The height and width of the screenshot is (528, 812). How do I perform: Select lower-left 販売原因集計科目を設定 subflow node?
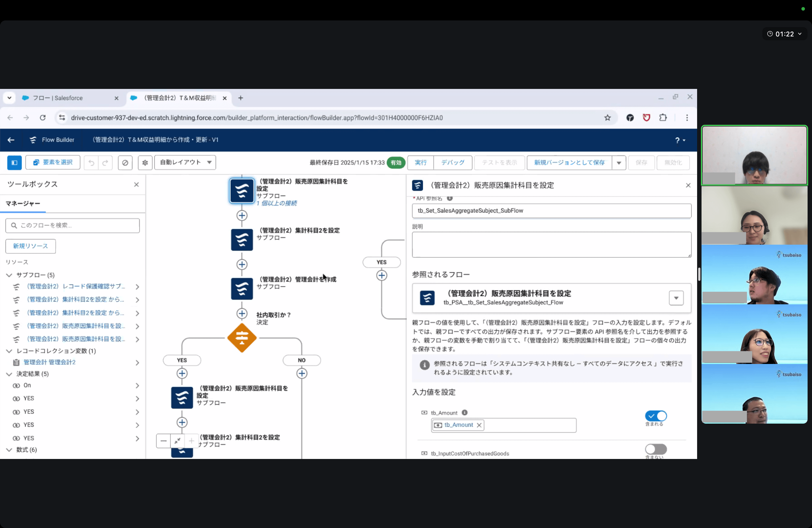coord(182,398)
